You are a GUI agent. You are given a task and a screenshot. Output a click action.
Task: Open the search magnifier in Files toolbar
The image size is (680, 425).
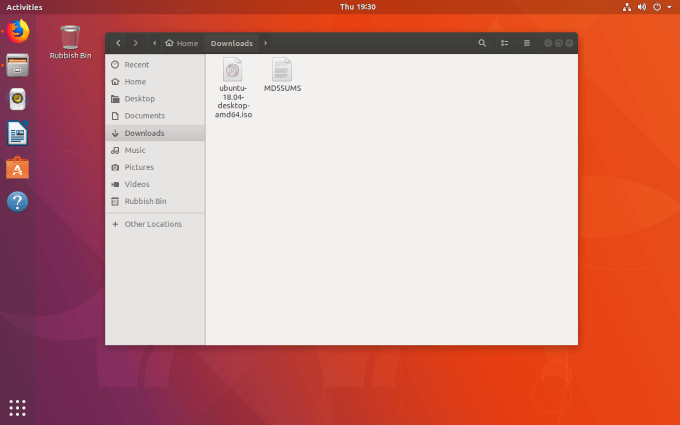482,43
